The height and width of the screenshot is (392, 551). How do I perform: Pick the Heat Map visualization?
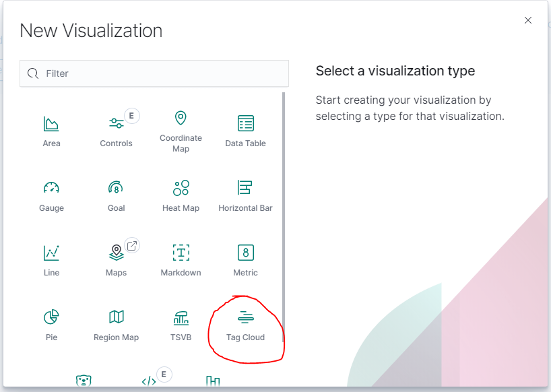coord(181,197)
